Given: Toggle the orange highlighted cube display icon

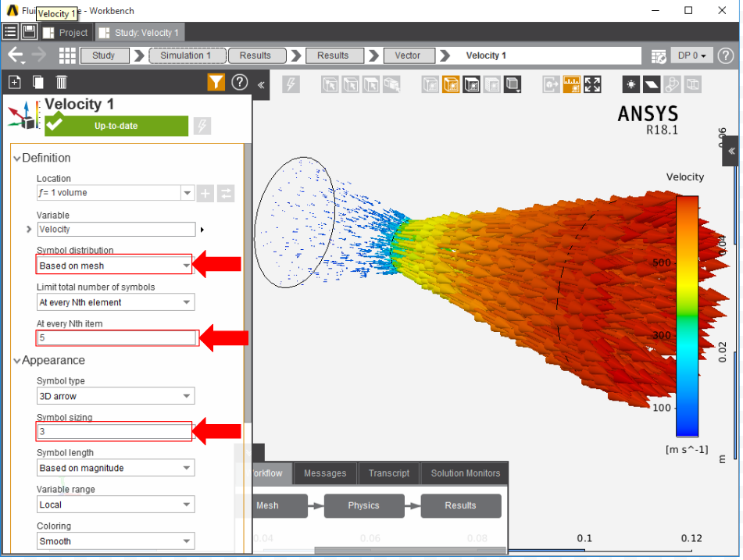Looking at the screenshot, I should click(x=451, y=85).
